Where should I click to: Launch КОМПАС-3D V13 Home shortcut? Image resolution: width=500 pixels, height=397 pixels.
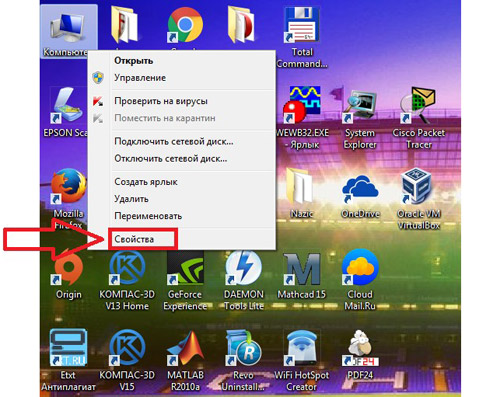click(127, 268)
